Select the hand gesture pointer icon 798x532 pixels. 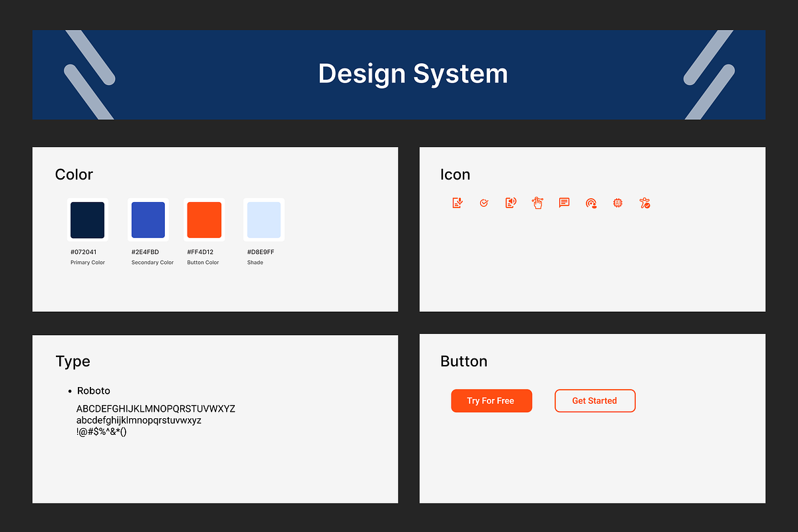(537, 203)
